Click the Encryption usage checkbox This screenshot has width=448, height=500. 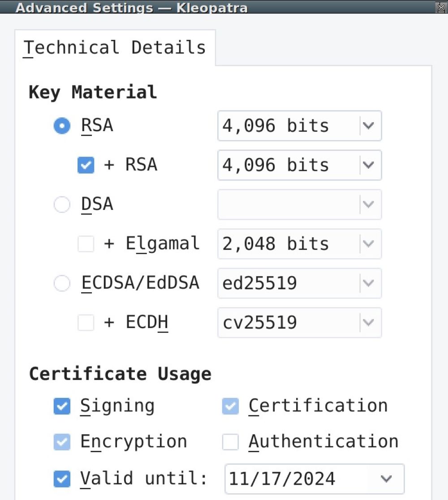(62, 442)
